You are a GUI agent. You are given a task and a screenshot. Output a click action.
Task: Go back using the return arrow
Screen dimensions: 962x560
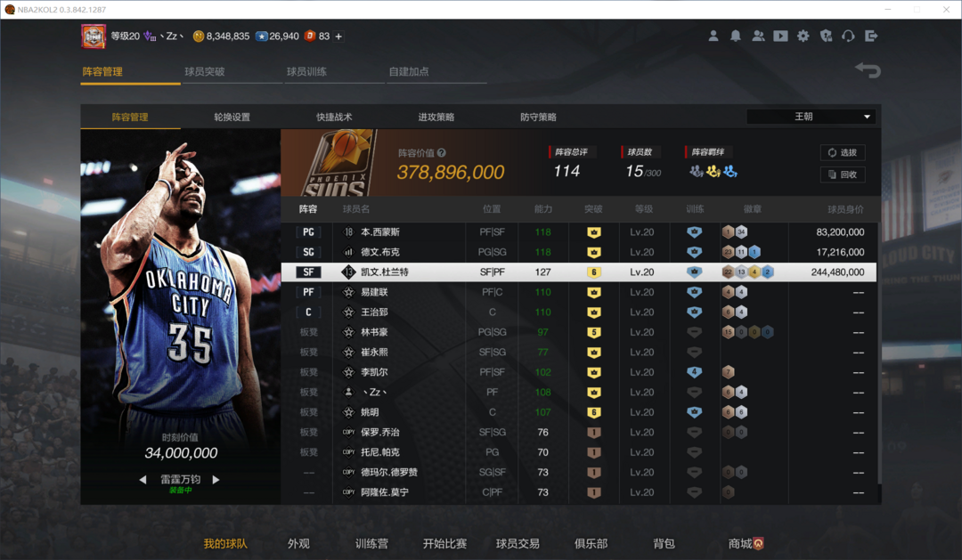(868, 70)
